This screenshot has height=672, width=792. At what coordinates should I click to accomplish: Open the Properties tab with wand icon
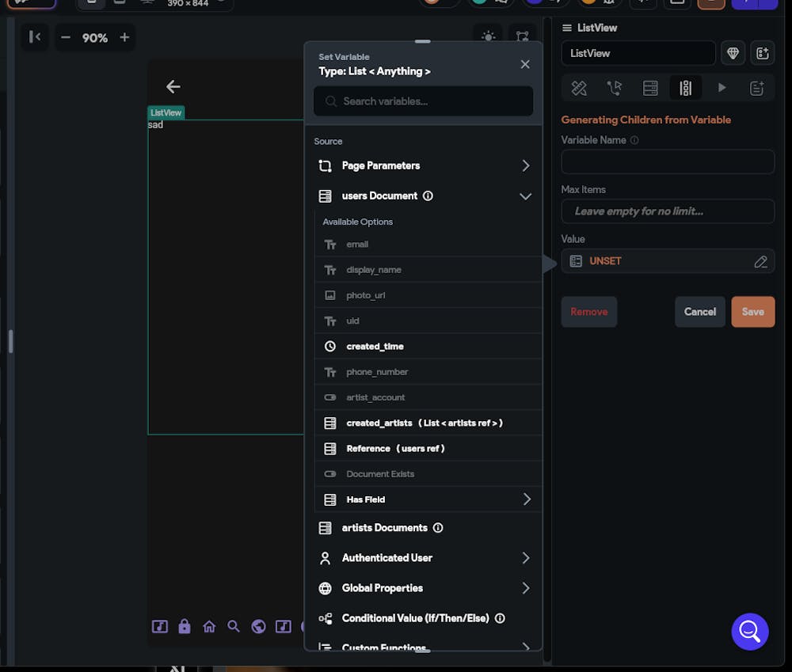pyautogui.click(x=579, y=88)
